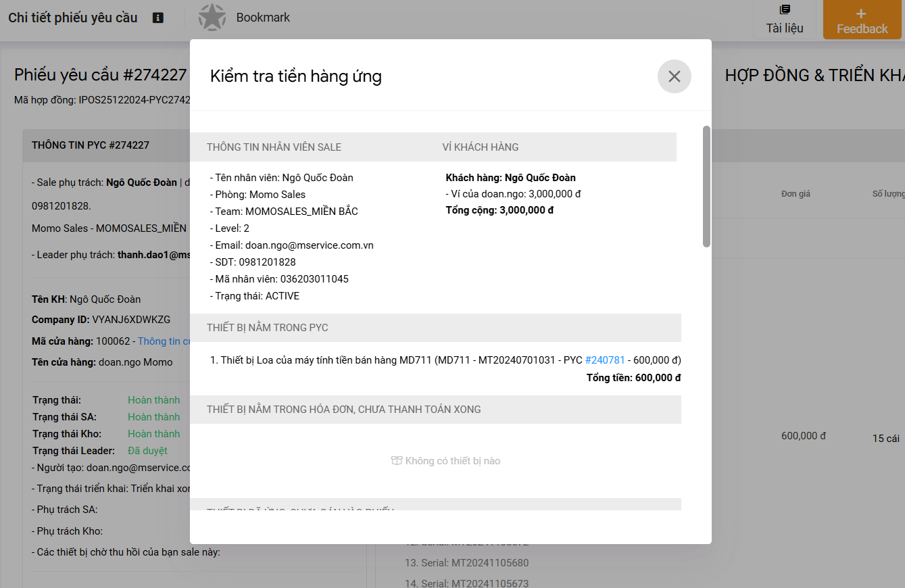
Task: Click the Phiếu yêu cầu #274227 title
Action: [100, 75]
